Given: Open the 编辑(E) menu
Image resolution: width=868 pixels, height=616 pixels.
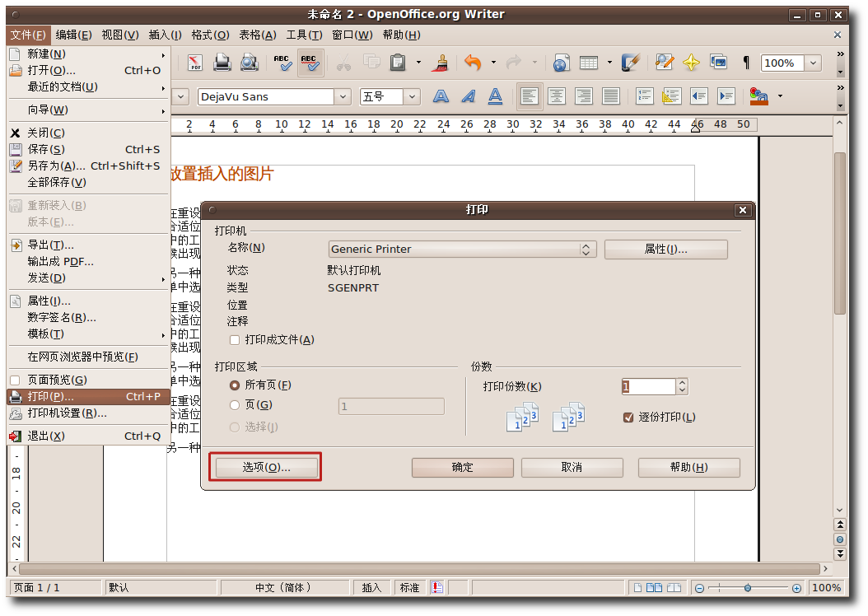Looking at the screenshot, I should (x=73, y=35).
